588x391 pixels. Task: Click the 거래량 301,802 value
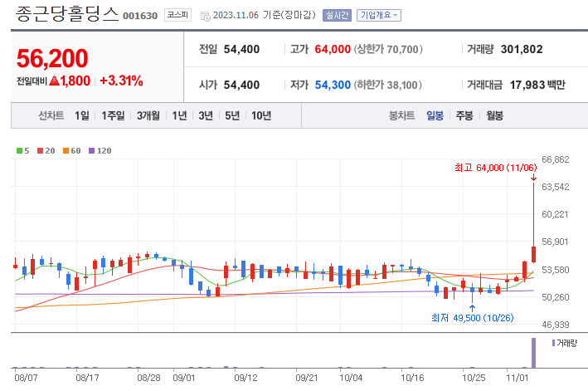(x=522, y=49)
